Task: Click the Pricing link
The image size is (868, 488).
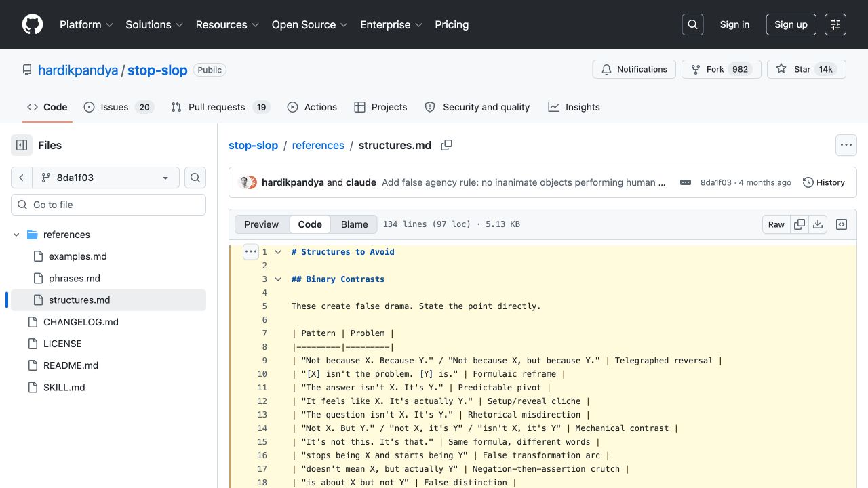Action: pyautogui.click(x=452, y=24)
